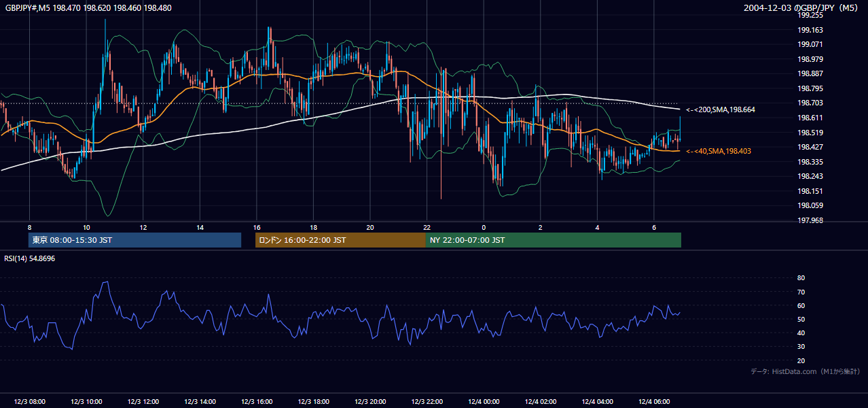868x408 pixels.
Task: Click price axis value 198.887
Action: pyautogui.click(x=810, y=73)
